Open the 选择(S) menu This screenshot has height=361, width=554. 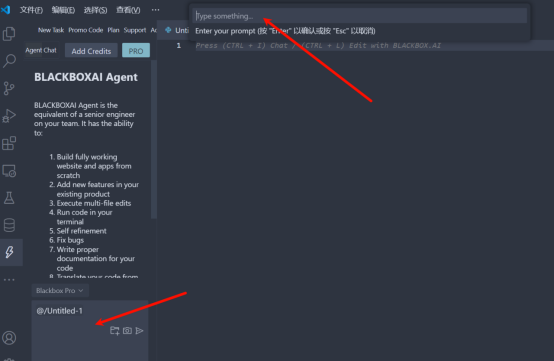tap(95, 10)
